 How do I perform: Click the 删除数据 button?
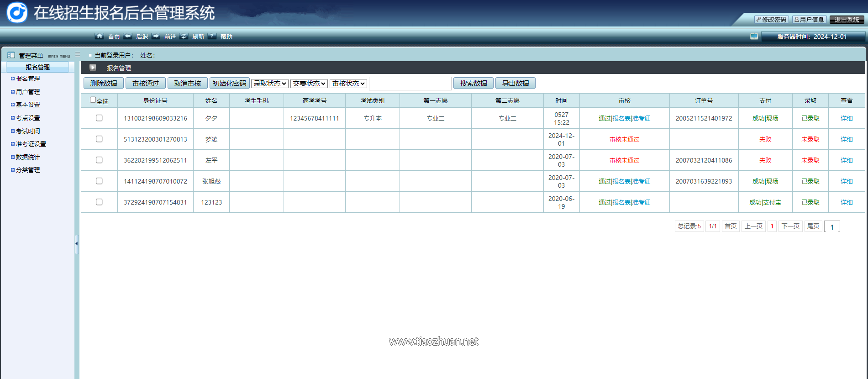coord(104,84)
